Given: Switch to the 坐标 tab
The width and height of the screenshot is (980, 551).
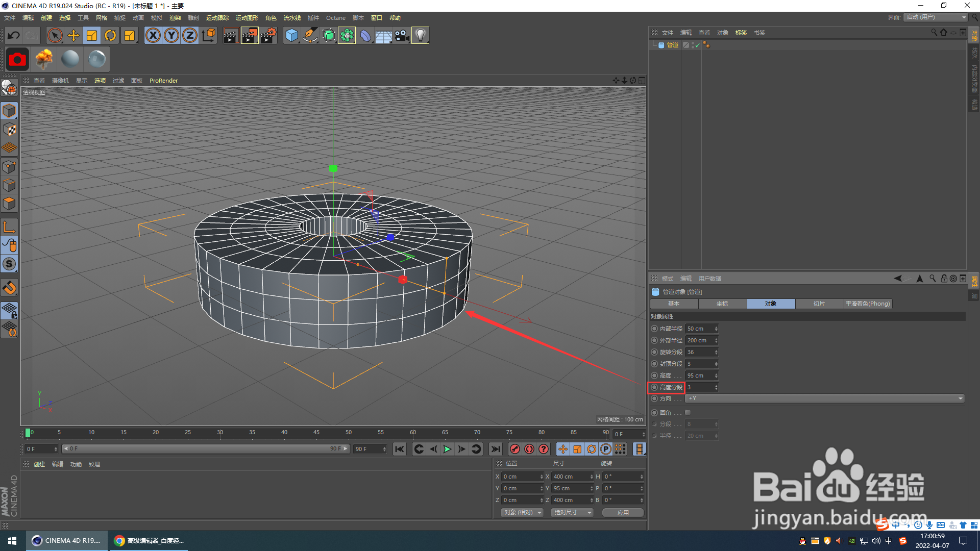Looking at the screenshot, I should pos(722,304).
